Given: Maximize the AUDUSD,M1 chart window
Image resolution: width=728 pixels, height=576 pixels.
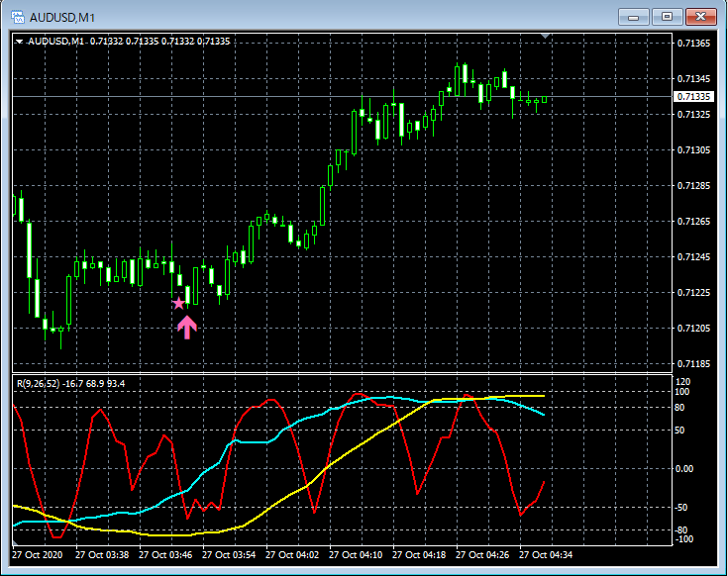Looking at the screenshot, I should pyautogui.click(x=667, y=17).
